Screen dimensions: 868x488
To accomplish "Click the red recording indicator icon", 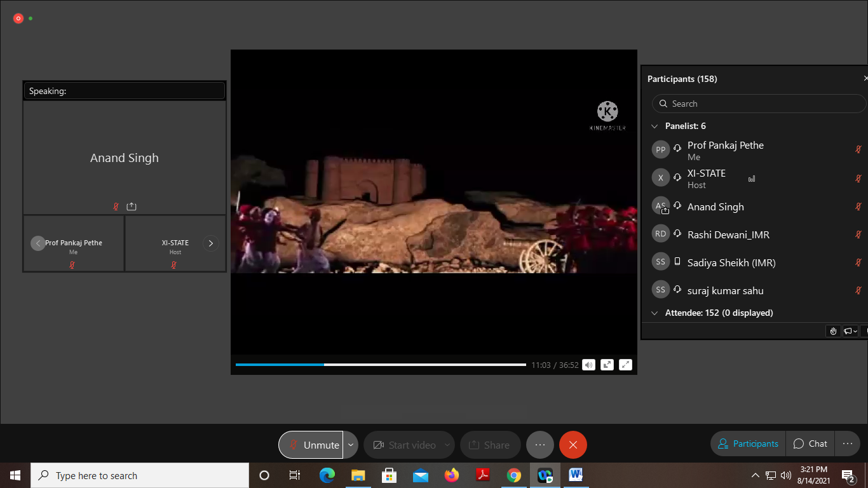I will [18, 18].
